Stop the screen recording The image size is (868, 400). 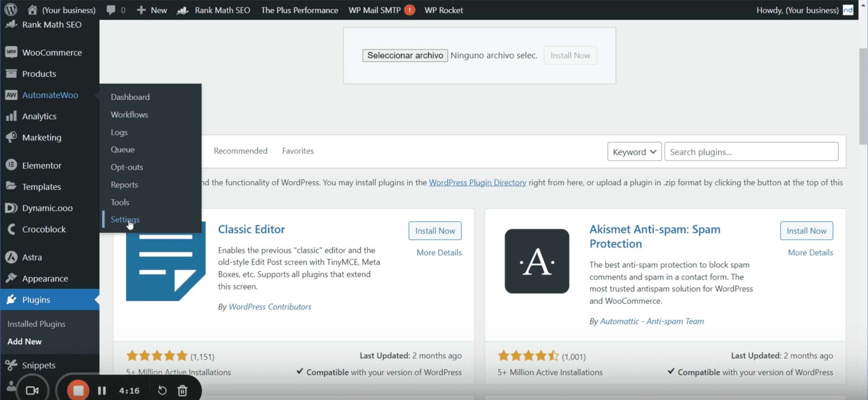click(78, 391)
